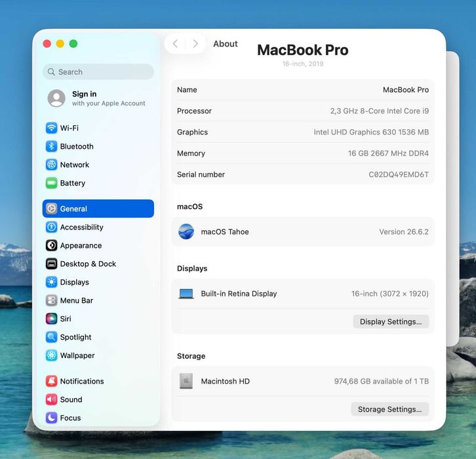
Task: Click the Accessibility sidebar icon
Action: pyautogui.click(x=51, y=227)
